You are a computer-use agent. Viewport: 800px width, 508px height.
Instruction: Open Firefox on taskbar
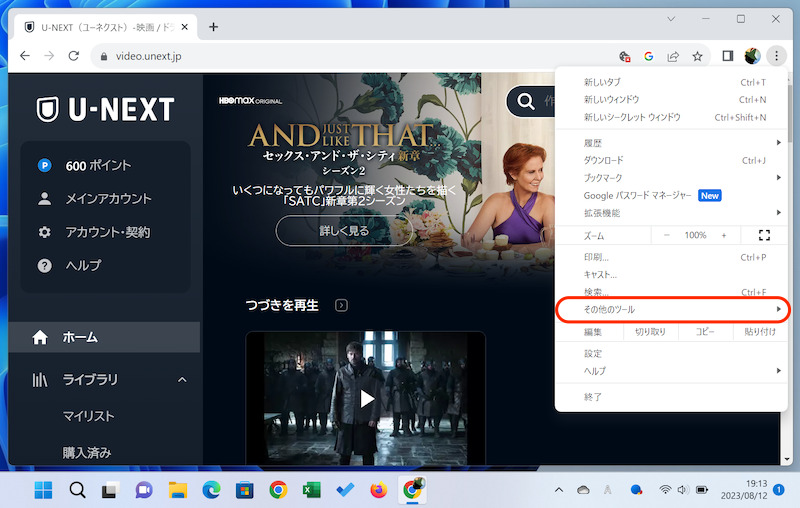pyautogui.click(x=379, y=490)
